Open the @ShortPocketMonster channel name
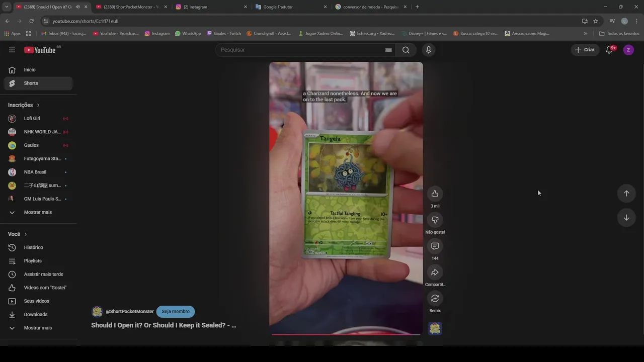The height and width of the screenshot is (362, 644). click(130, 312)
